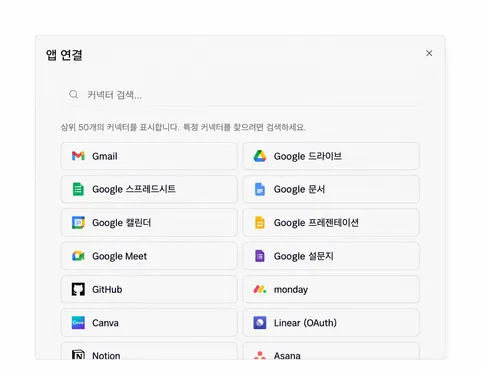Click the blue Google Docs icon
The image size is (483, 372).
tap(260, 189)
